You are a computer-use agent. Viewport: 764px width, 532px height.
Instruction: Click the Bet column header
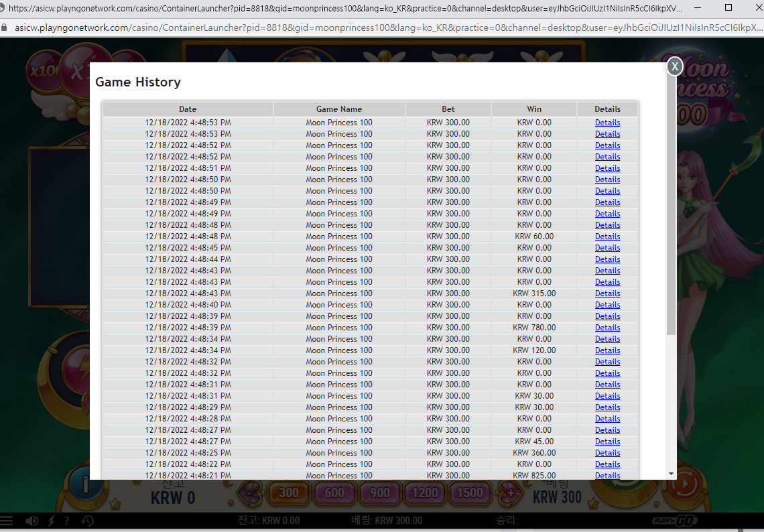click(448, 109)
